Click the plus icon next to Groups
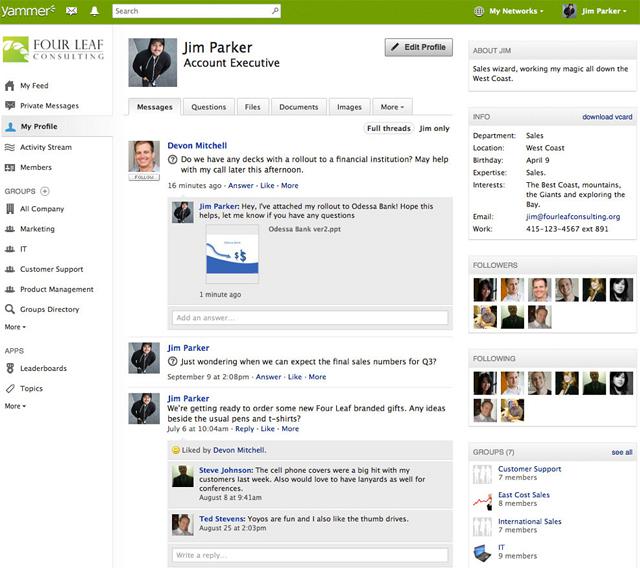 (x=45, y=190)
